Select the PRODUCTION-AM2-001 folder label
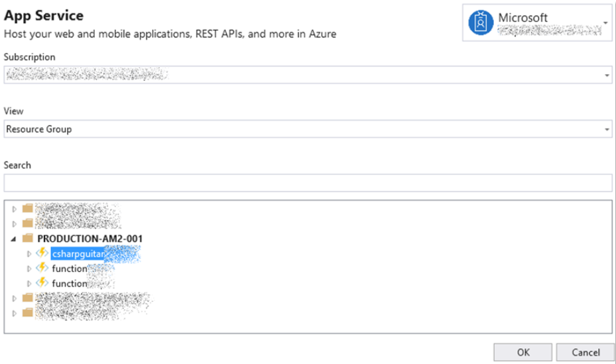Screen dimensions: 616x364 (x=90, y=239)
